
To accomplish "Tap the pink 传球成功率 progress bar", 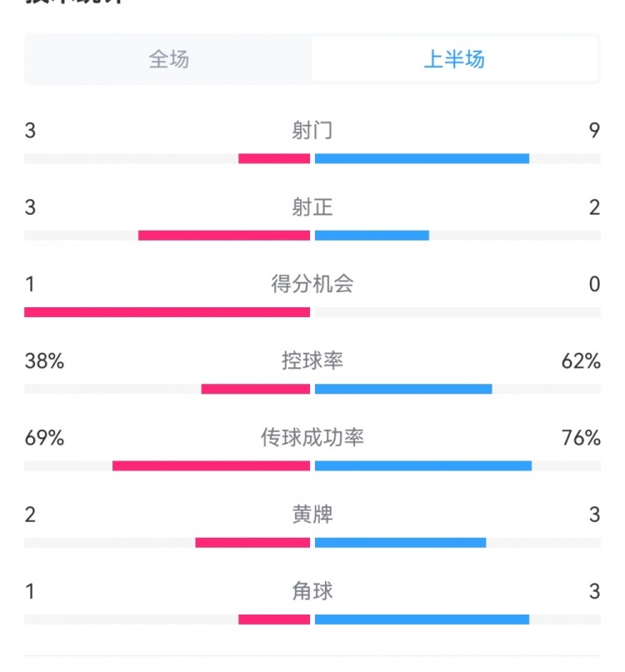I will 211,465.
